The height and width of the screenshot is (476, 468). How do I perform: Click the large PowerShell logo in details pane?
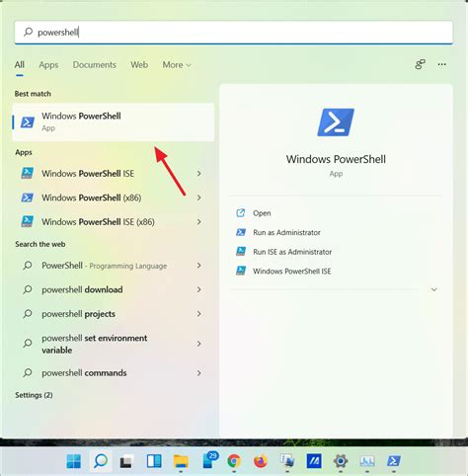coord(336,122)
